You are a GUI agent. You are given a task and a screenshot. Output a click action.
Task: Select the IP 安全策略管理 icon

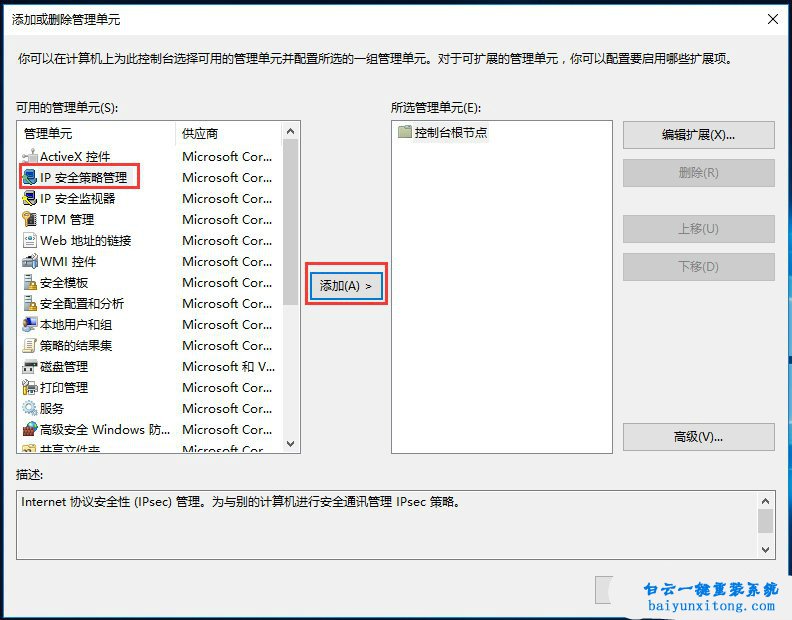(30, 177)
